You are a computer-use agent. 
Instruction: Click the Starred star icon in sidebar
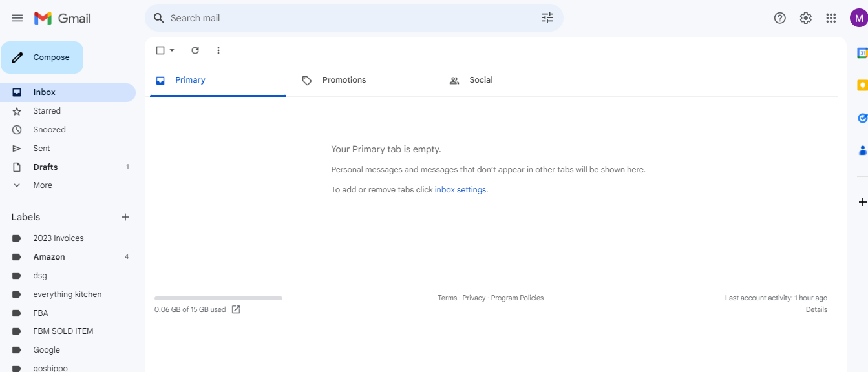[17, 111]
